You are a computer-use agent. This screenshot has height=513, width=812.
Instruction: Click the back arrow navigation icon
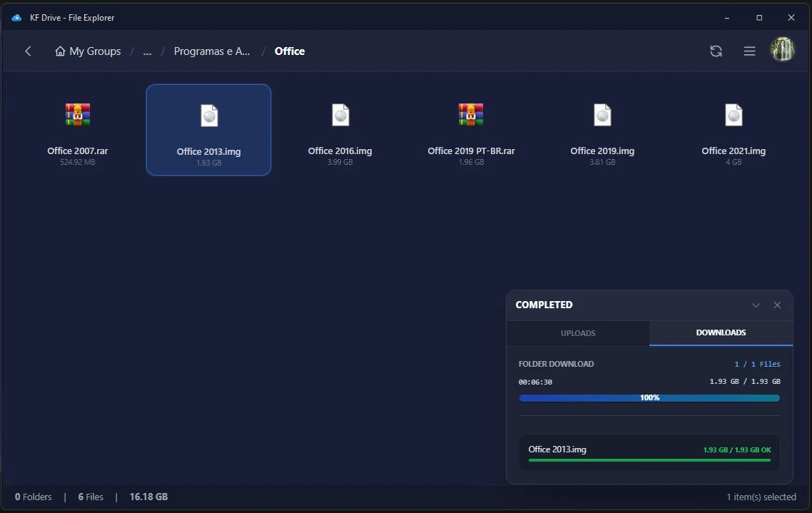[28, 51]
